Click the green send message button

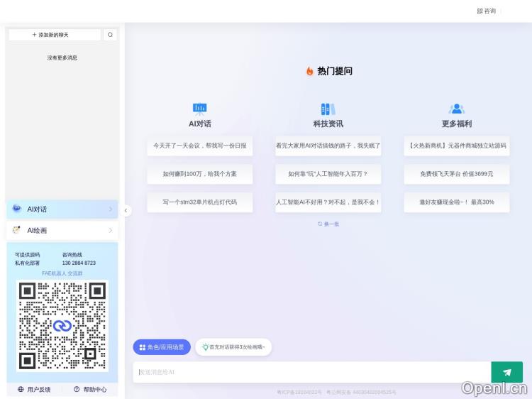click(x=506, y=372)
